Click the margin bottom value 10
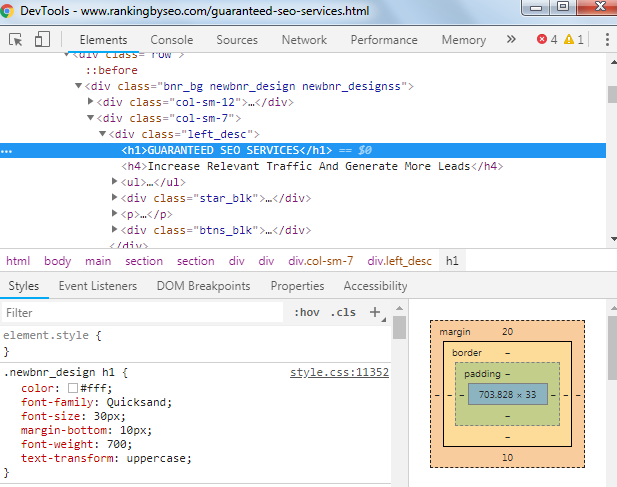Image resolution: width=617 pixels, height=487 pixels. [x=507, y=457]
